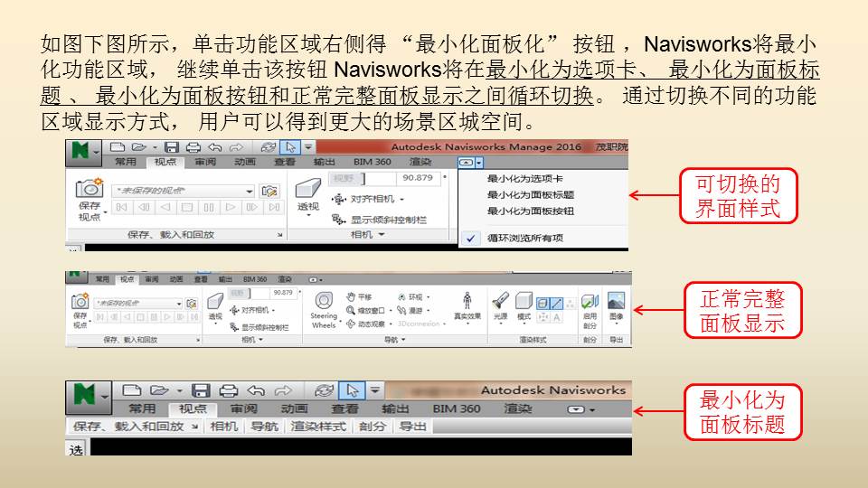The image size is (868, 488).
Task: Click the Save disk icon in top screenshot
Action: coord(172,147)
